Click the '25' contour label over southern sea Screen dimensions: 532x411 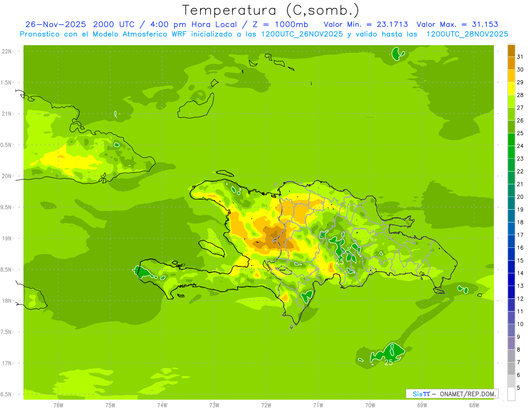point(388,363)
